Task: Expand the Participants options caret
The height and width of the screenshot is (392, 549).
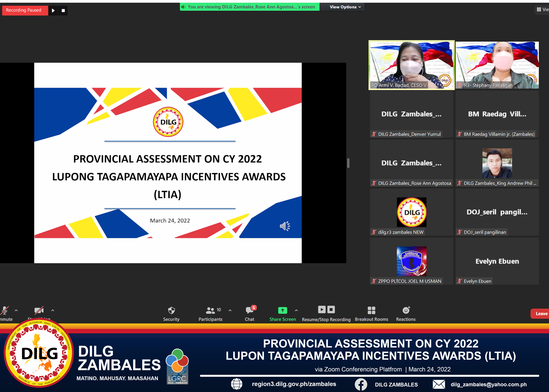Action: click(230, 310)
